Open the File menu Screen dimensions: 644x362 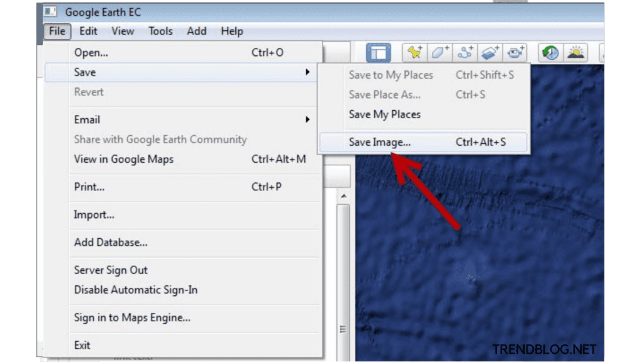coord(57,31)
